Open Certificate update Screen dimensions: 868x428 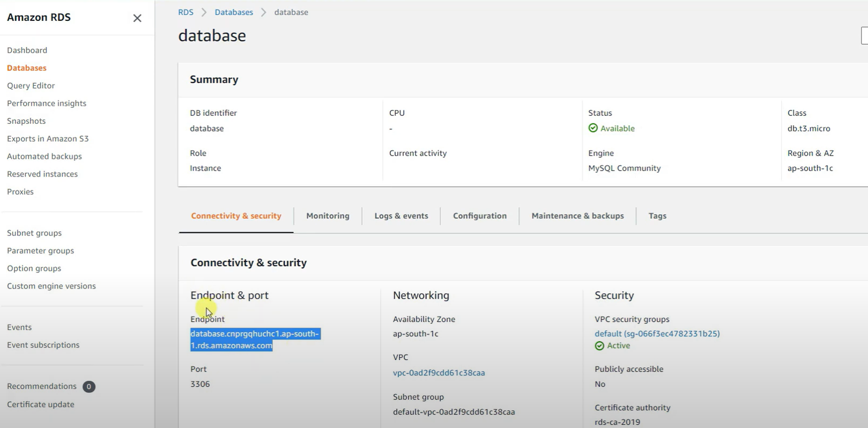pos(41,405)
